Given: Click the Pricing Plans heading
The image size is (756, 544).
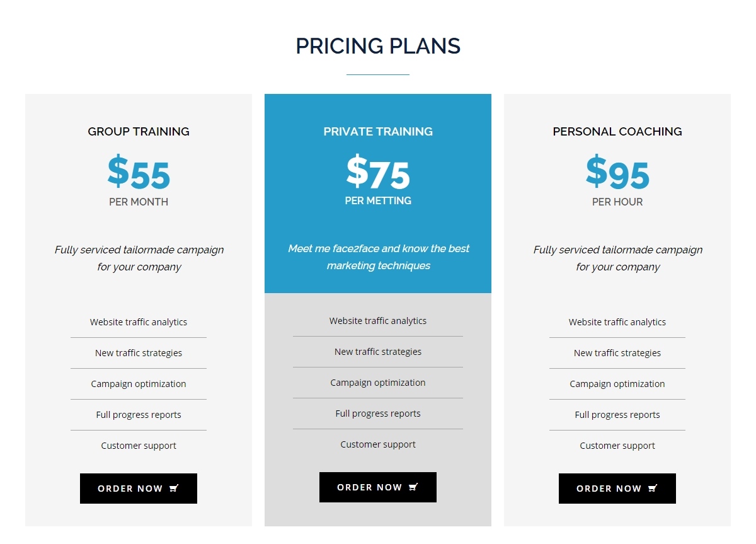Looking at the screenshot, I should click(x=378, y=46).
